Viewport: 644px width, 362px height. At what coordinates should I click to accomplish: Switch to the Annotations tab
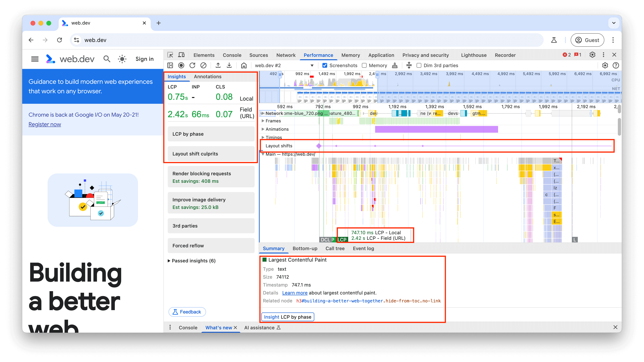point(208,76)
